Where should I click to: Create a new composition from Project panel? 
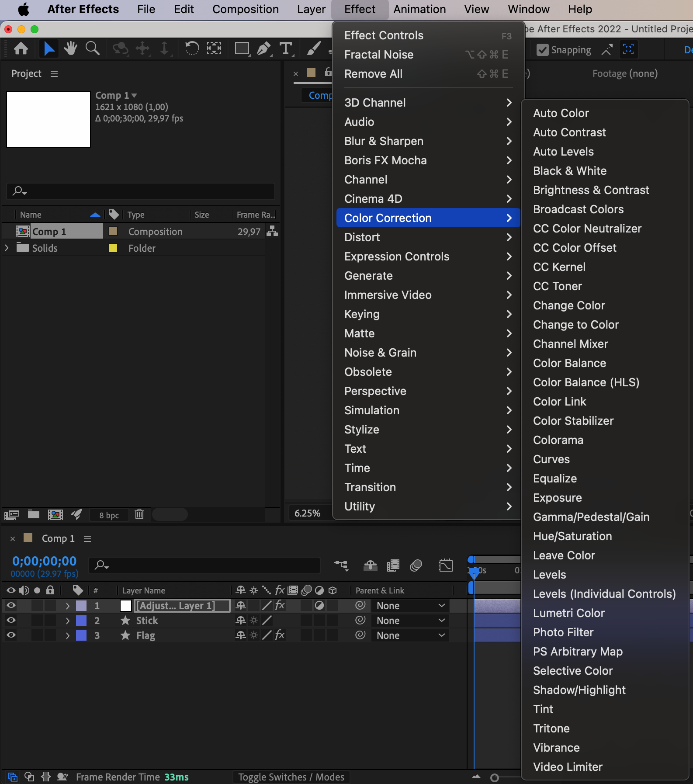click(x=55, y=515)
